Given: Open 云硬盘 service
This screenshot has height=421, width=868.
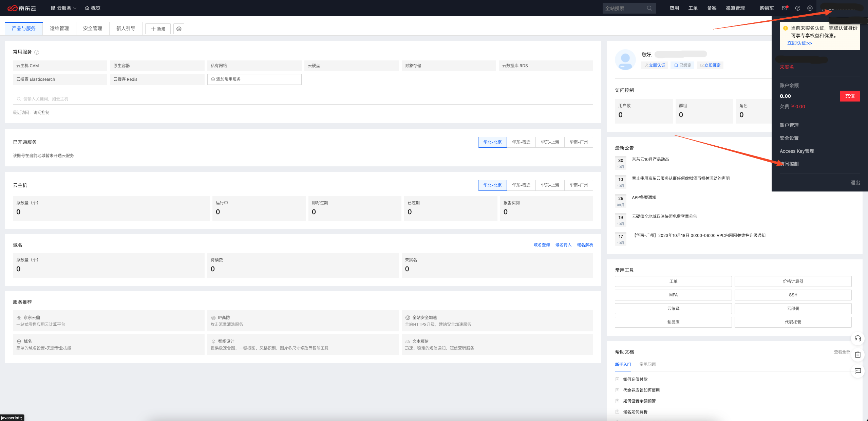Looking at the screenshot, I should point(352,66).
